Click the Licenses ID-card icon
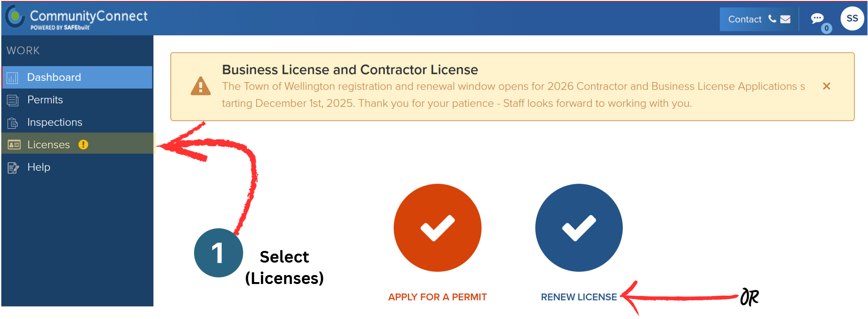868x319 pixels. coord(13,144)
